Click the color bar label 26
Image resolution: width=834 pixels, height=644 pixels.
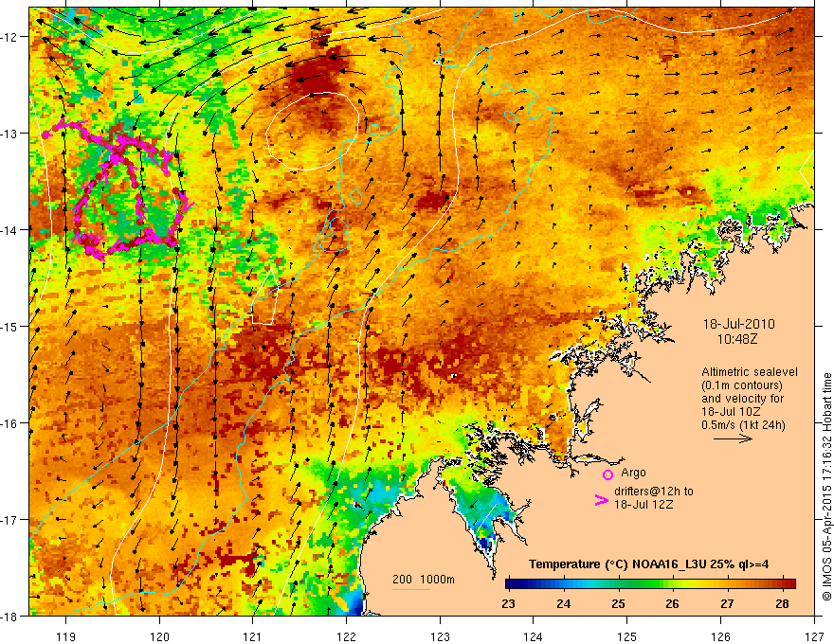click(672, 603)
